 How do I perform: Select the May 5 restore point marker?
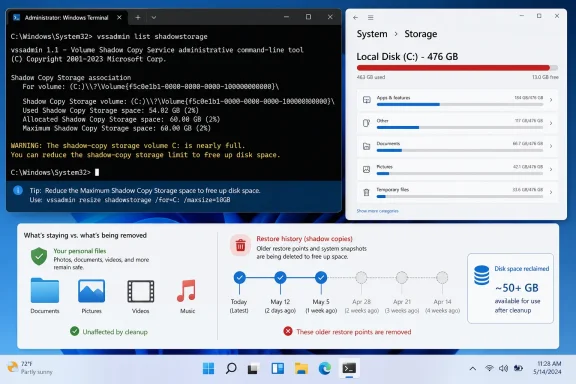[x=321, y=277]
